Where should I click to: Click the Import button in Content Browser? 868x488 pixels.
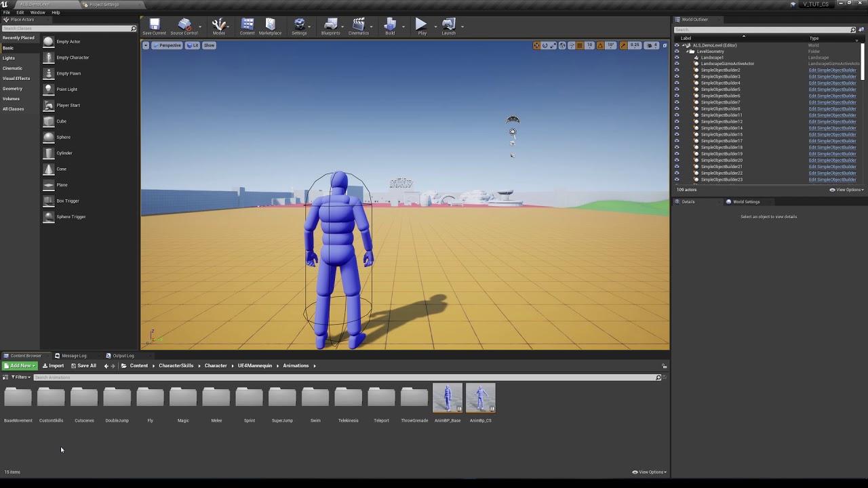click(53, 366)
